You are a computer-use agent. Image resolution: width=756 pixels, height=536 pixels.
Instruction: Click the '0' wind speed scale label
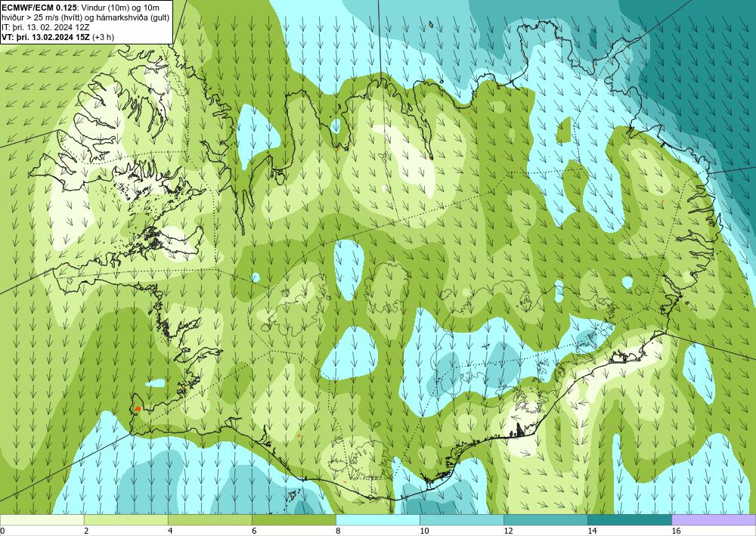pyautogui.click(x=2, y=531)
